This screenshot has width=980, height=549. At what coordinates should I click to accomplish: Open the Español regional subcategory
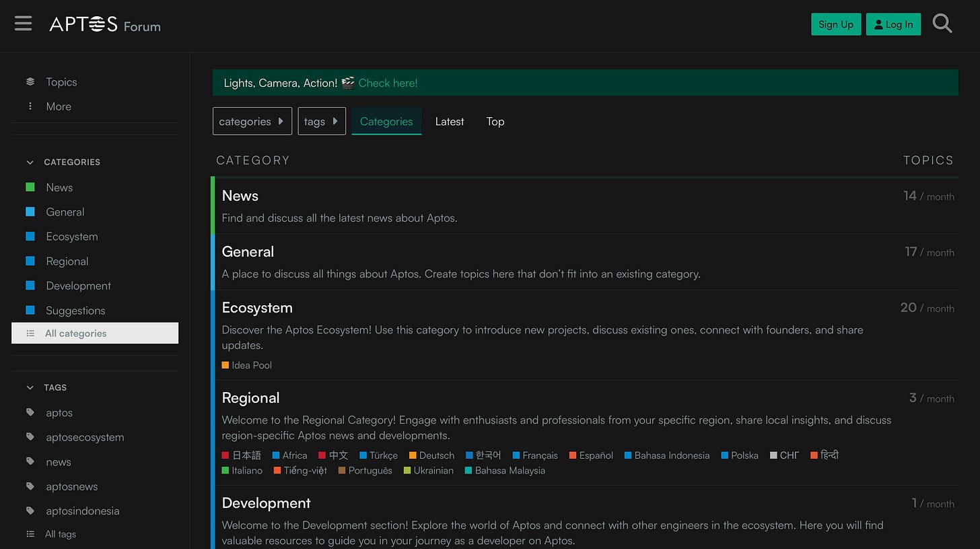[x=591, y=455]
